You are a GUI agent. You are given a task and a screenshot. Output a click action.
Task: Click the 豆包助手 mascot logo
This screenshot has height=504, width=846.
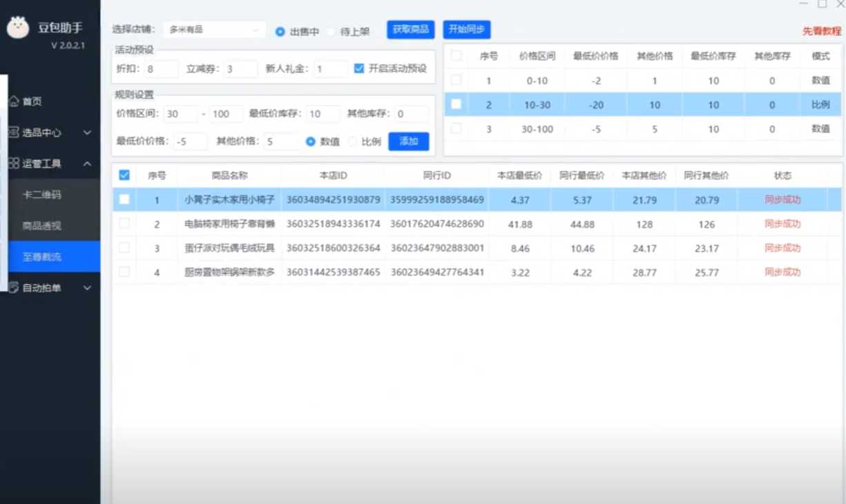coord(19,28)
